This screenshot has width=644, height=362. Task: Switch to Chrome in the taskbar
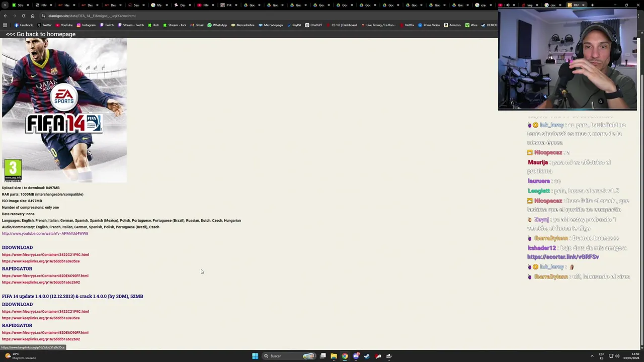point(345,356)
